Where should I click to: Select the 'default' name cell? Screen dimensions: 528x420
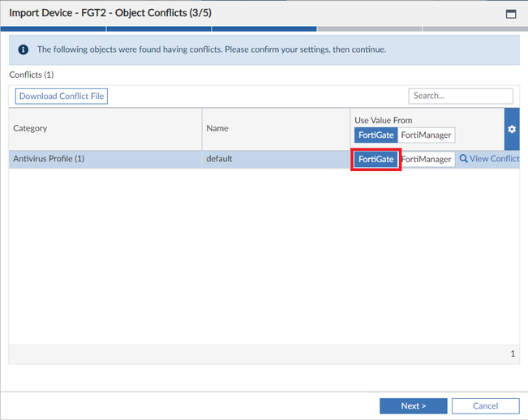point(276,159)
